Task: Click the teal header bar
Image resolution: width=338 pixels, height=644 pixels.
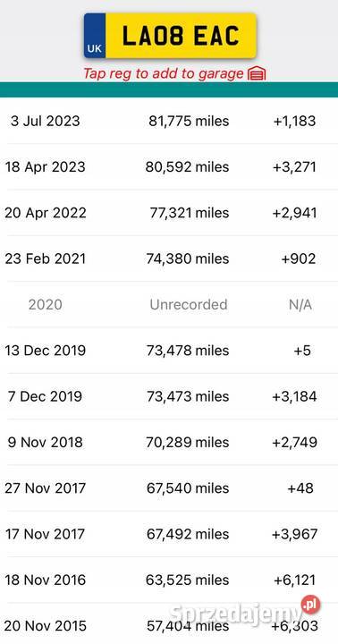Action: tap(169, 89)
